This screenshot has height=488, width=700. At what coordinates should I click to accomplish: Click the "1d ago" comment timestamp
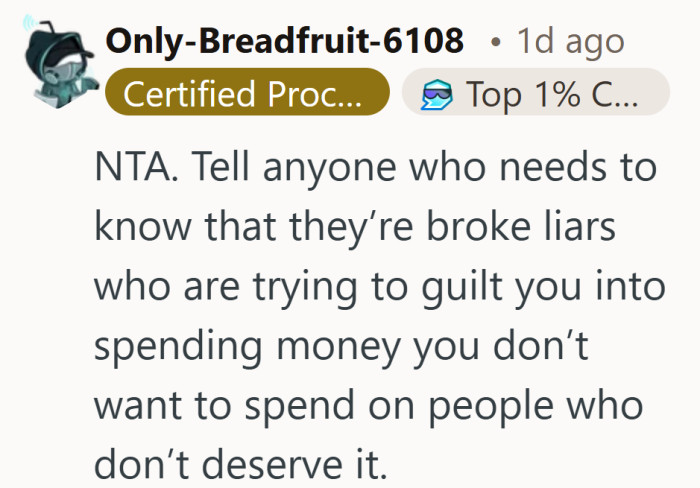(570, 41)
